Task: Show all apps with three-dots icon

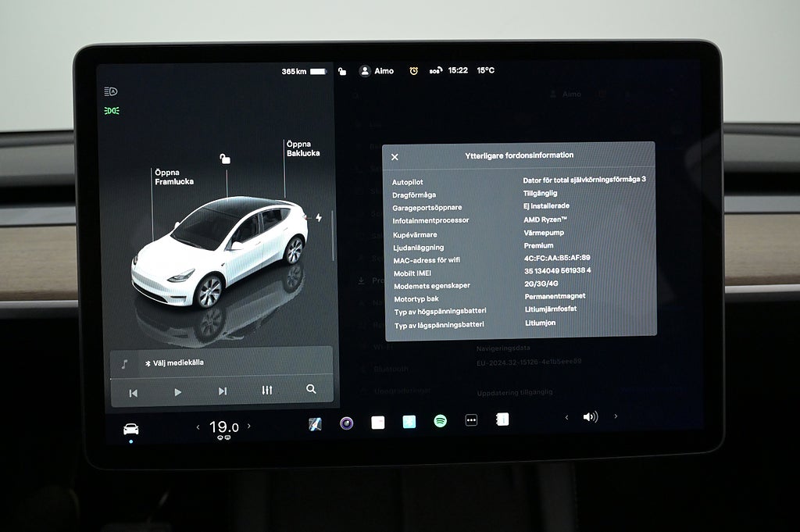Action: coord(471,420)
